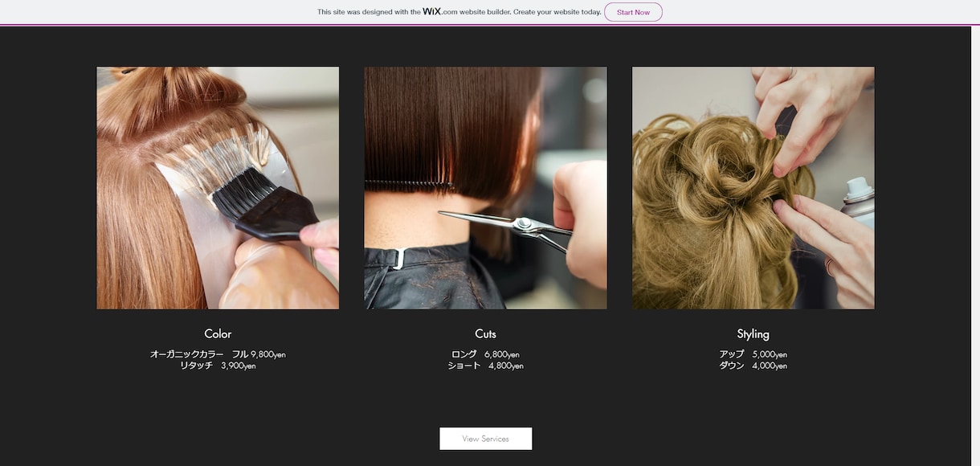Select the Color heading
This screenshot has height=466, width=980.
(x=218, y=333)
